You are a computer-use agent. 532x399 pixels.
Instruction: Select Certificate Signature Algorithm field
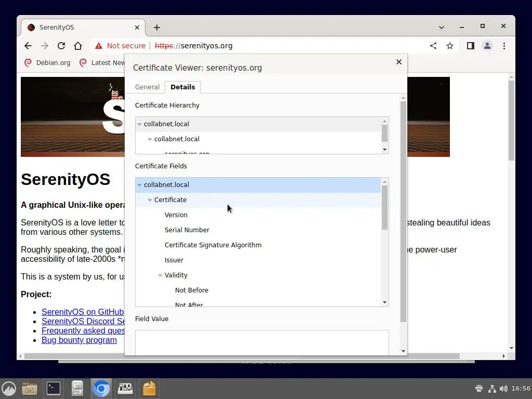coord(258,245)
